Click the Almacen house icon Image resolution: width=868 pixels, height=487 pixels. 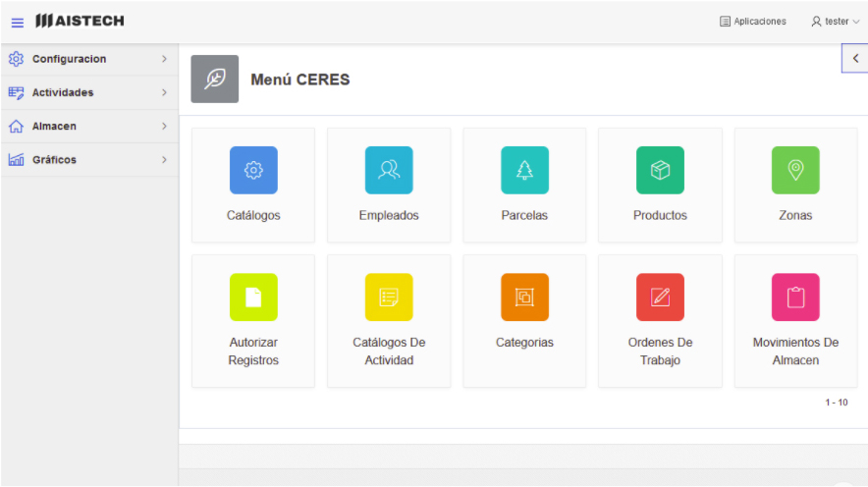(x=16, y=127)
